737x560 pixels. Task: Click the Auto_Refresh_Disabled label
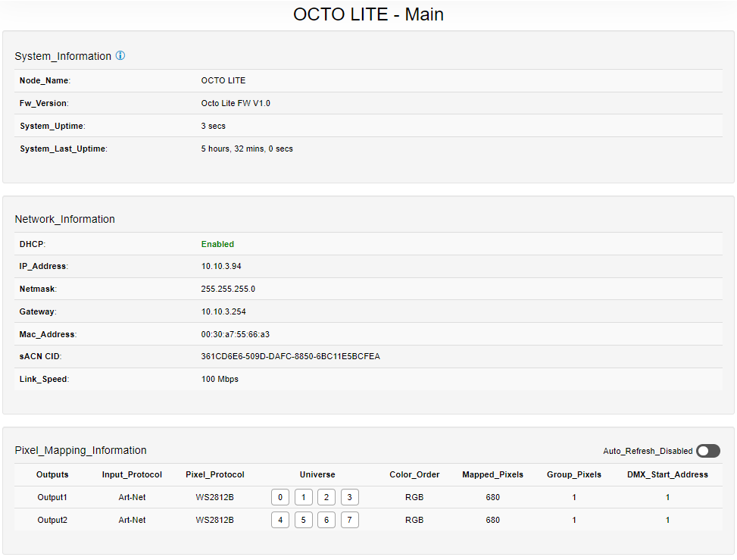point(648,451)
